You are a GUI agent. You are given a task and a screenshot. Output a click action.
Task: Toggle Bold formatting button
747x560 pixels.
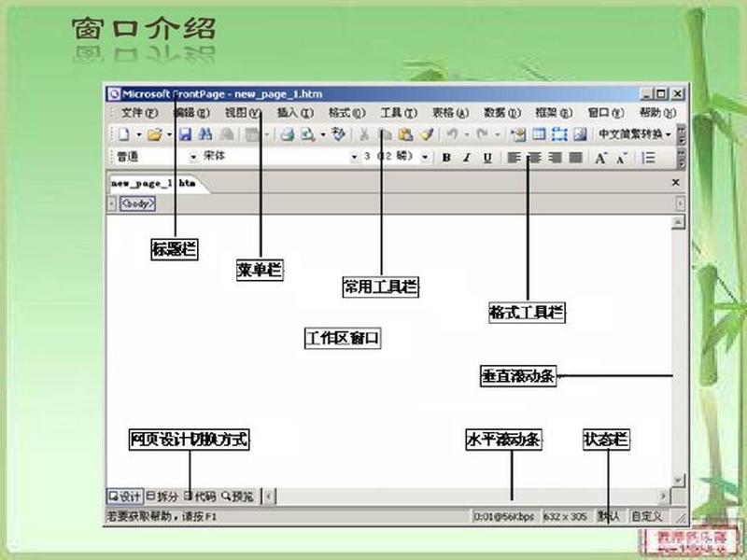[446, 158]
